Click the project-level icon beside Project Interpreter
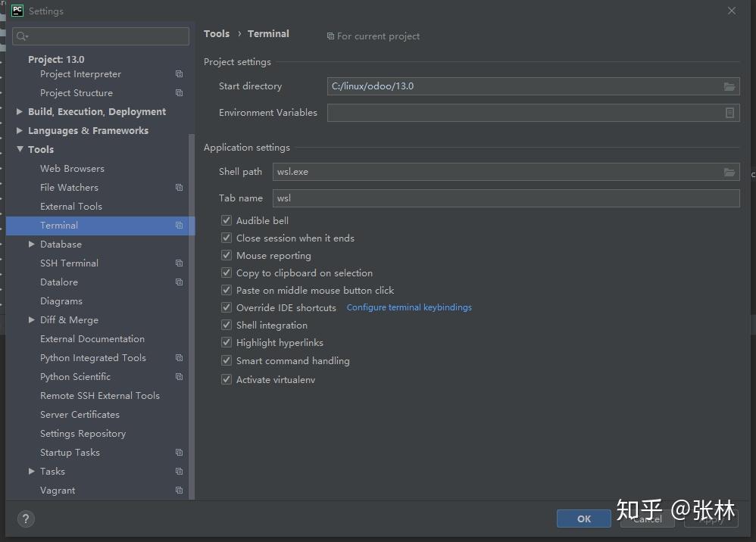756x542 pixels. (x=179, y=73)
